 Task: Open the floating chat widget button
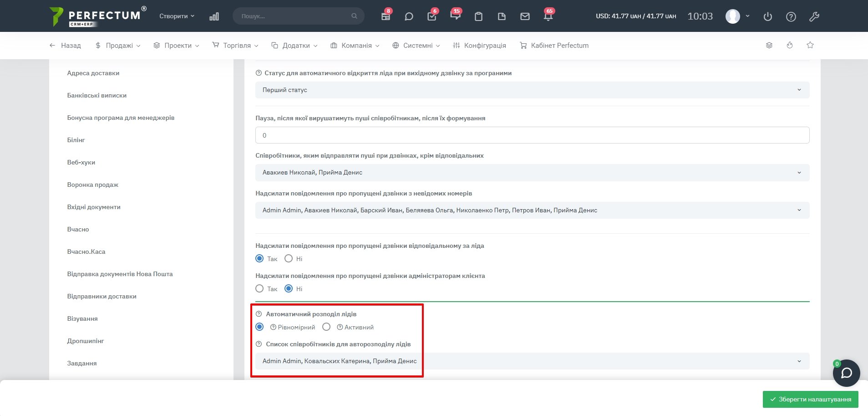(x=846, y=373)
